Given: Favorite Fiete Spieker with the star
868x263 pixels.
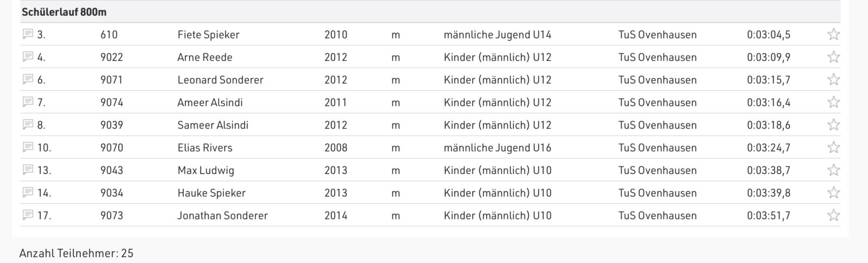Looking at the screenshot, I should tap(834, 34).
